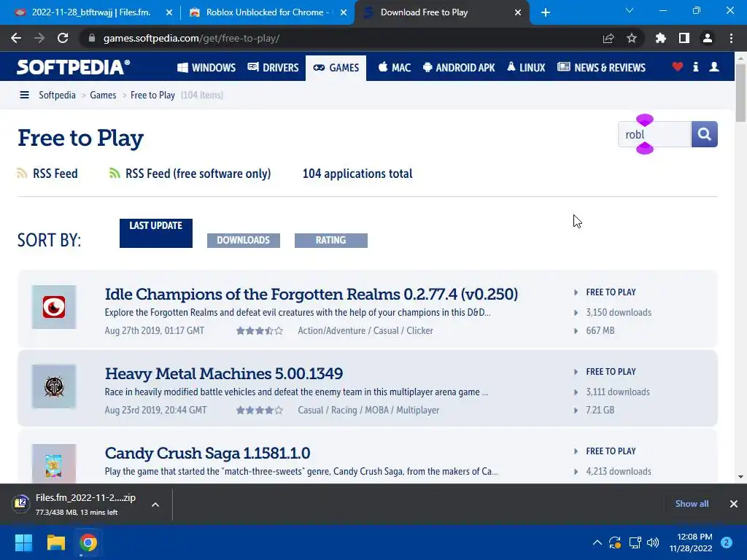Open the Games nav tab
This screenshot has height=560, width=747.
point(336,68)
